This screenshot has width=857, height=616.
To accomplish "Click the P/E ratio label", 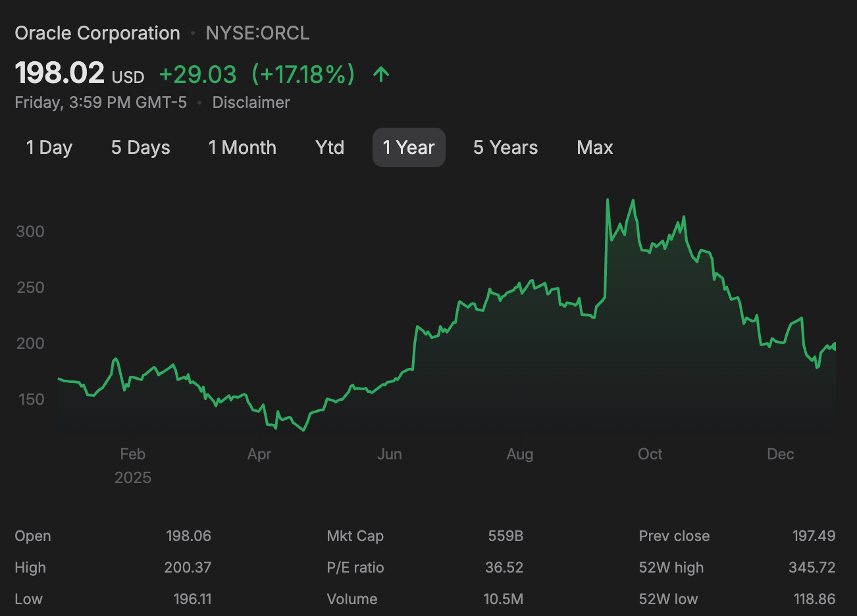I will coord(355,567).
